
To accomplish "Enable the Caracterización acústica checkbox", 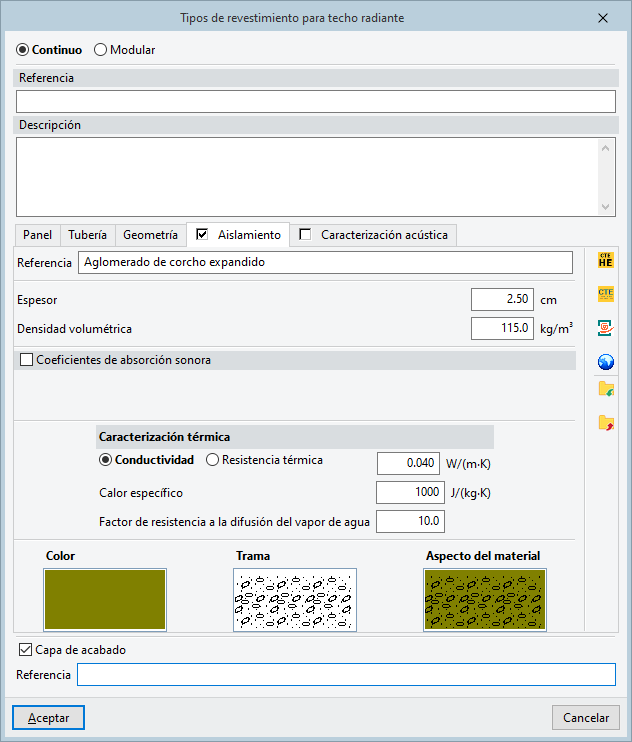I will pos(305,234).
